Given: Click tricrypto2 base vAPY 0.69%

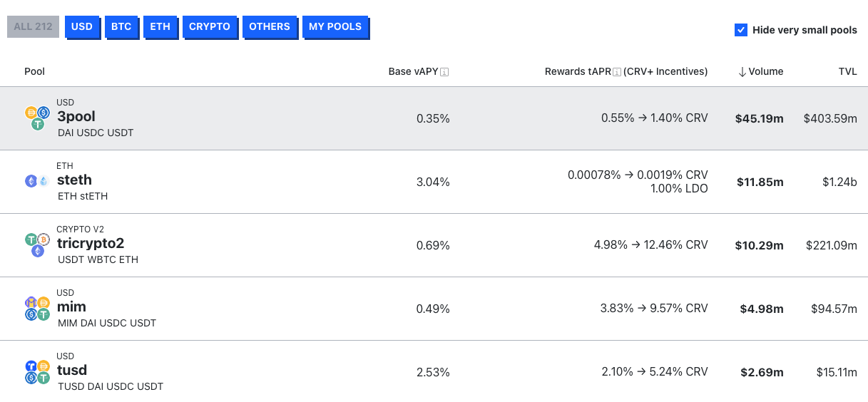Looking at the screenshot, I should [x=433, y=245].
